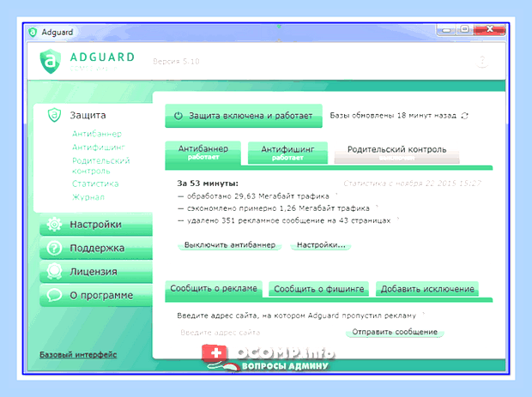Screen dimensions: 532x397
Task: Switch to the Родительский контроль tab
Action: tap(396, 153)
